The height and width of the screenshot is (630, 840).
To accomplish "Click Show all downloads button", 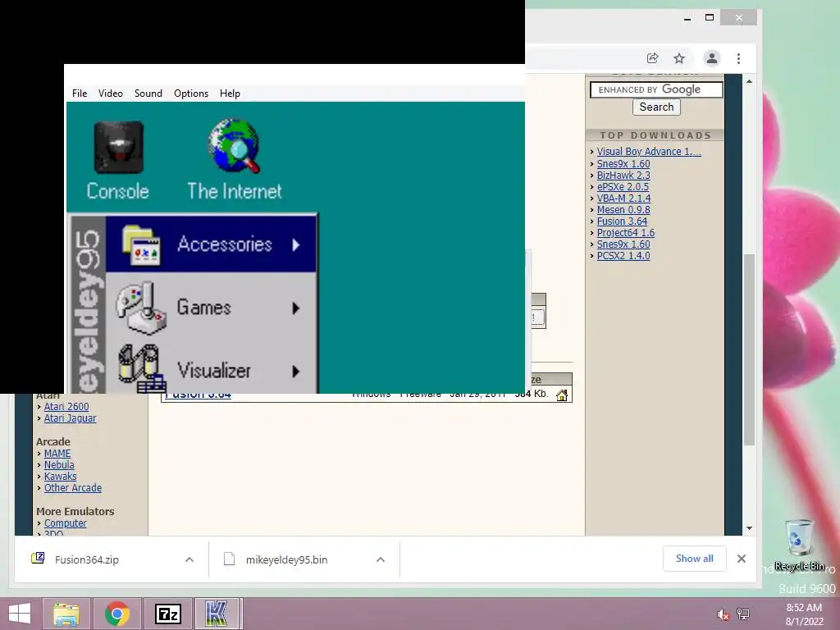I will click(x=694, y=558).
